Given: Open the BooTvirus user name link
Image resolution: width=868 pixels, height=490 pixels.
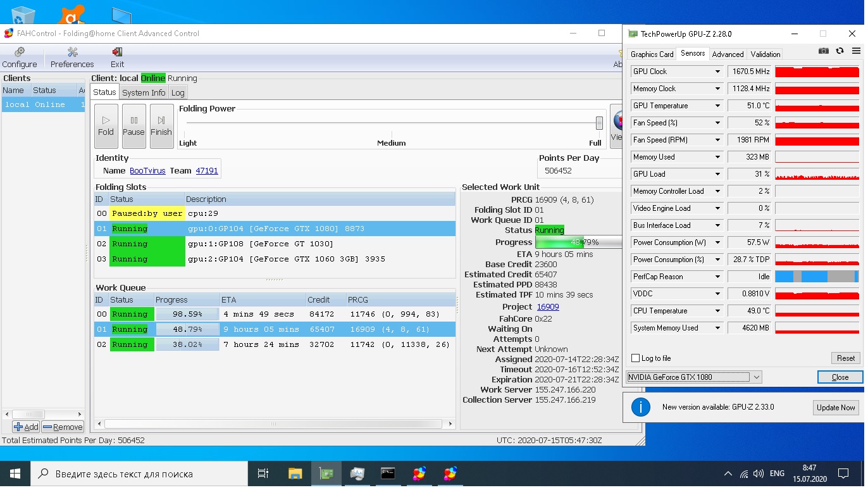Looking at the screenshot, I should click(x=147, y=171).
